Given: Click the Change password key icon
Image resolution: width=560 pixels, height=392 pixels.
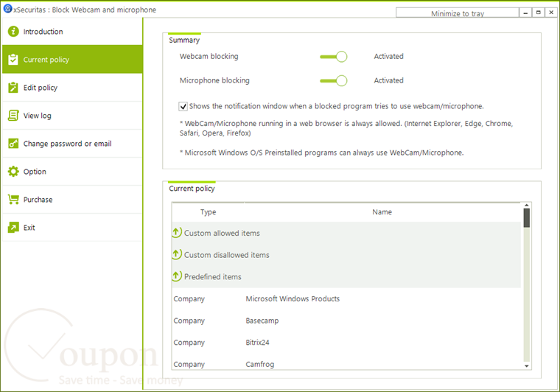Looking at the screenshot, I should (13, 144).
